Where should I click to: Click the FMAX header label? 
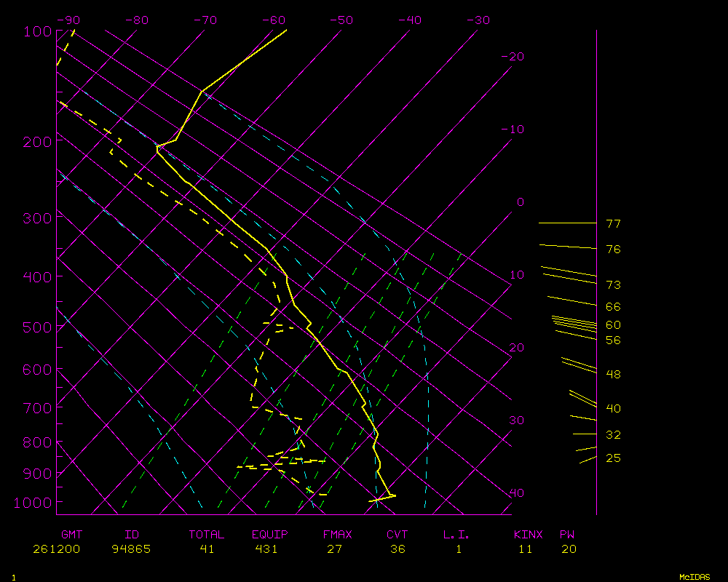tap(337, 535)
